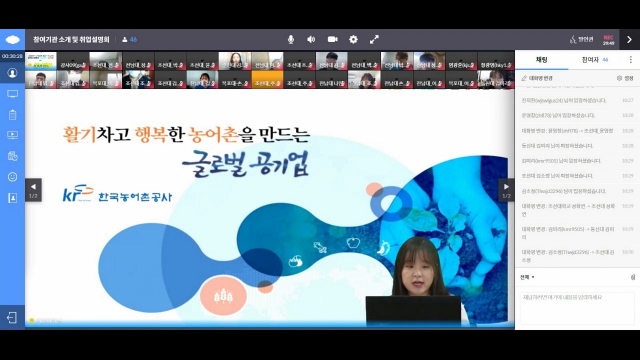Open the 전체 recipient dropdown
The image size is (640, 360).
pos(527,277)
